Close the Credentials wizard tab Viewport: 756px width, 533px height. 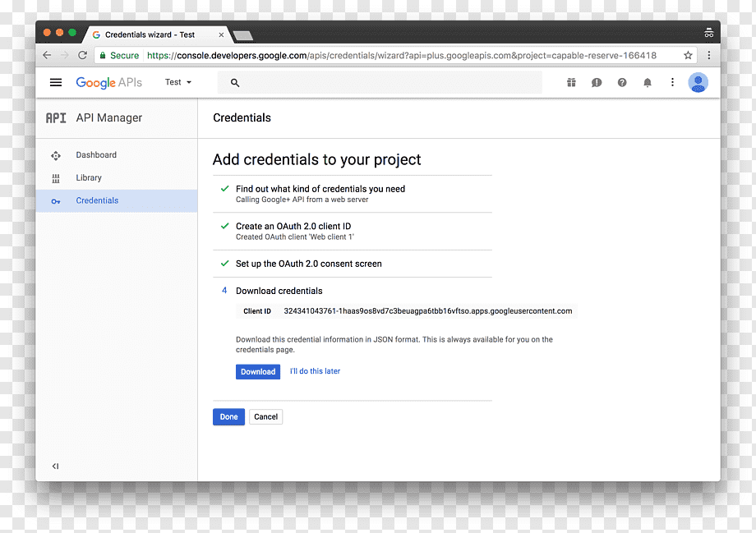(x=221, y=34)
